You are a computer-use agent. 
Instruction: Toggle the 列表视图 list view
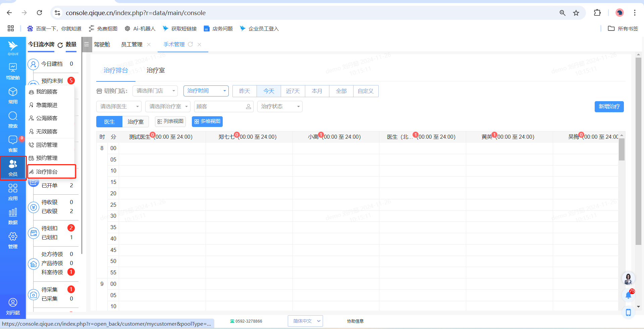pos(170,121)
